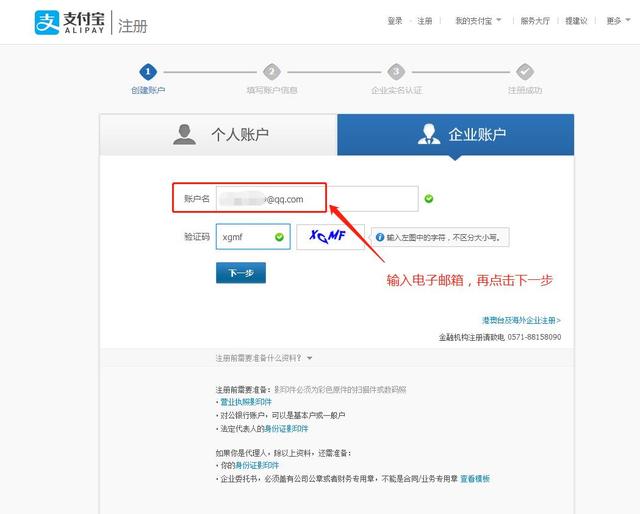Image resolution: width=640 pixels, height=514 pixels.
Task: Open 服务大厅 in the top navigation
Action: 535,21
